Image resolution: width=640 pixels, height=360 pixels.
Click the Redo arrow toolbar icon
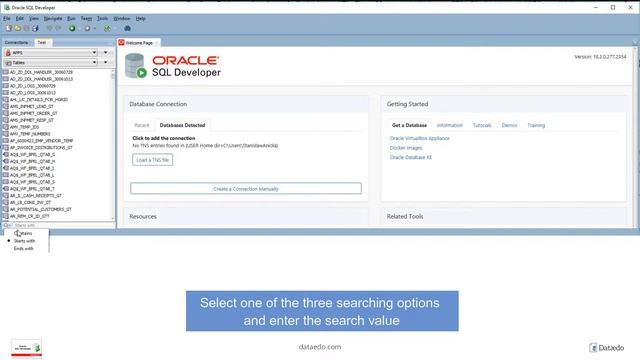point(58,28)
